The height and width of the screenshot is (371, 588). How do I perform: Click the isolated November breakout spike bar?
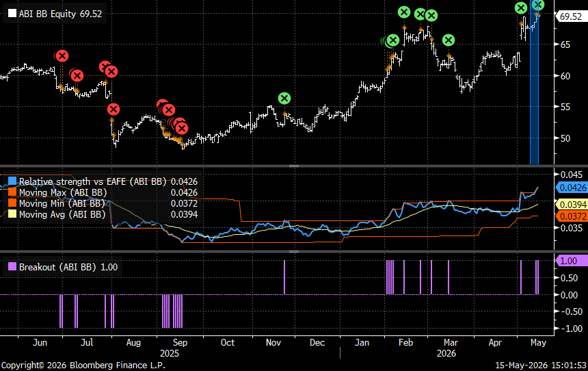coord(284,277)
